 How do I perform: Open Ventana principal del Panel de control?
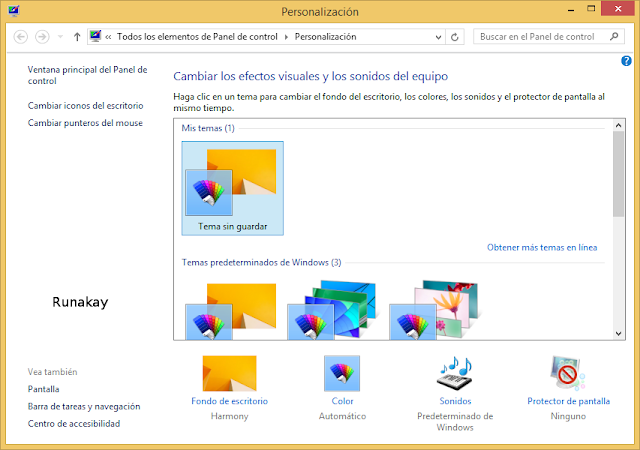click(x=87, y=75)
